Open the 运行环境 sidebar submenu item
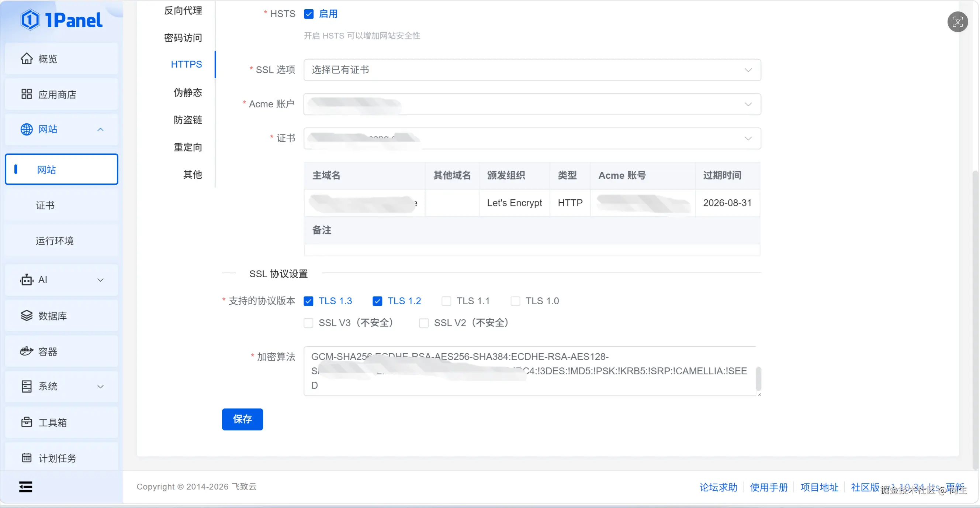This screenshot has width=980, height=508. (x=62, y=241)
